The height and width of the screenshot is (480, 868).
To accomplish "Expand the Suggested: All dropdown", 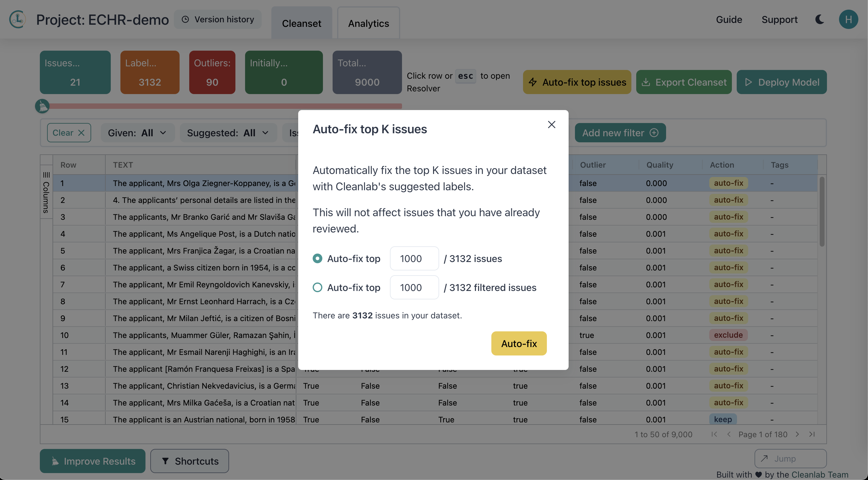I will (x=228, y=133).
